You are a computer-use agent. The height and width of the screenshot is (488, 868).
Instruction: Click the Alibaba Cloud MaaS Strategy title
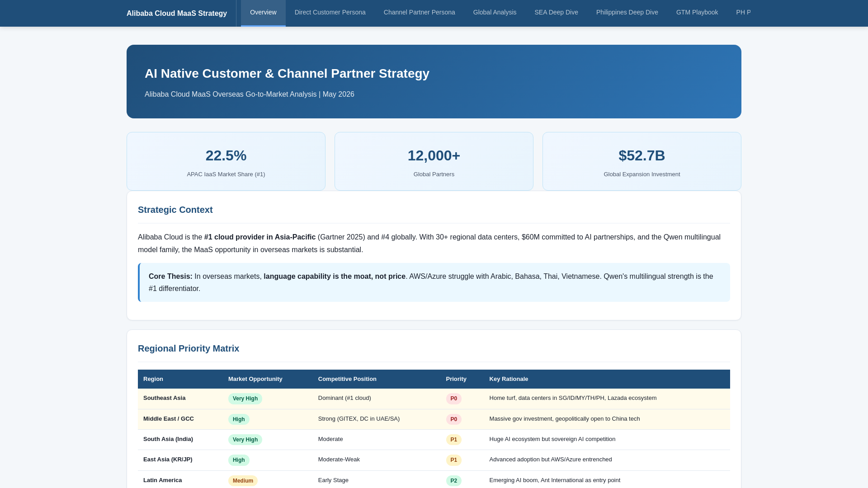[177, 14]
